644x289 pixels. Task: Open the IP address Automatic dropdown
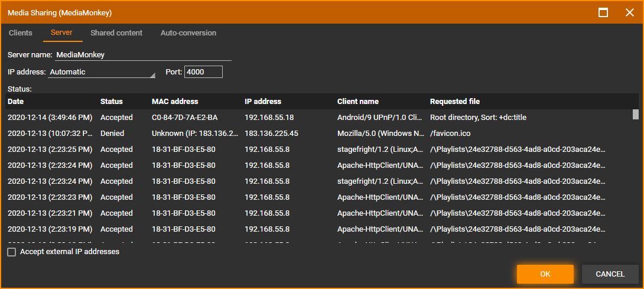point(102,72)
